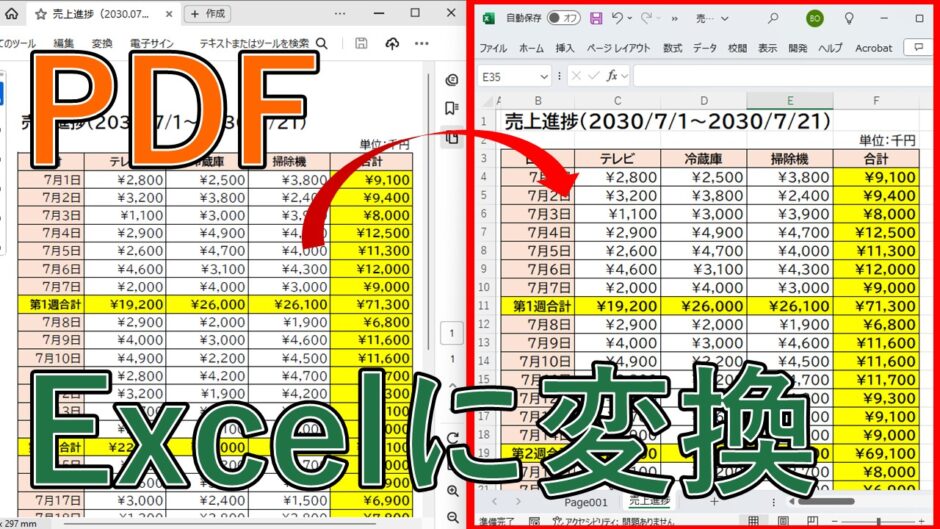Open the 電子サイン menu

coord(152,43)
